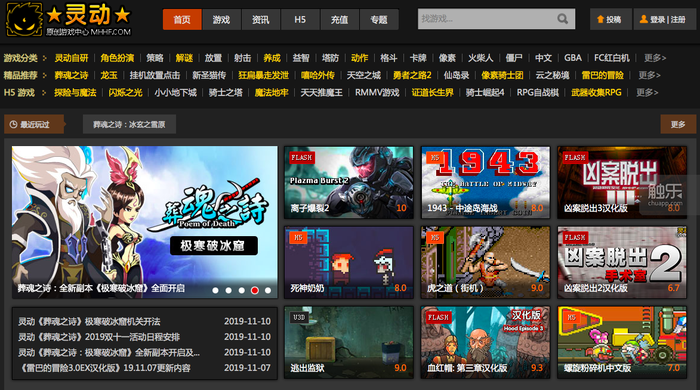Select the first carousel dot
The width and height of the screenshot is (700, 390).
click(216, 290)
